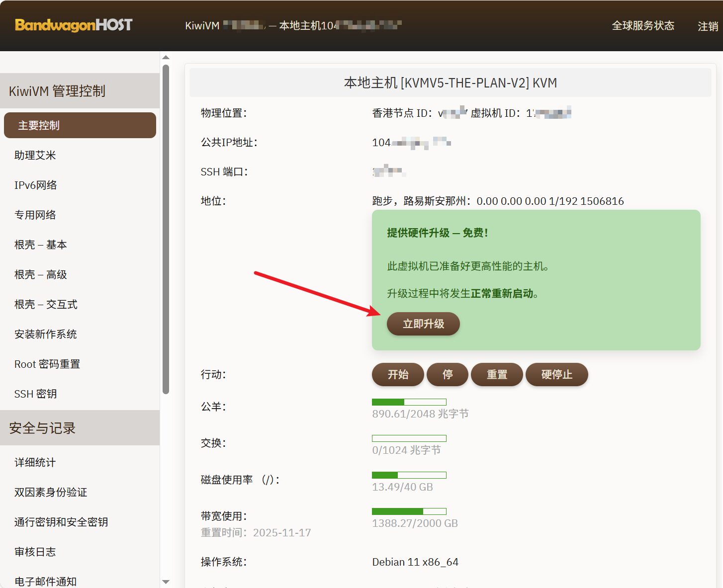Screen dimensions: 723x588
Task: Open 全球服务状态 in the header
Action: coord(642,26)
